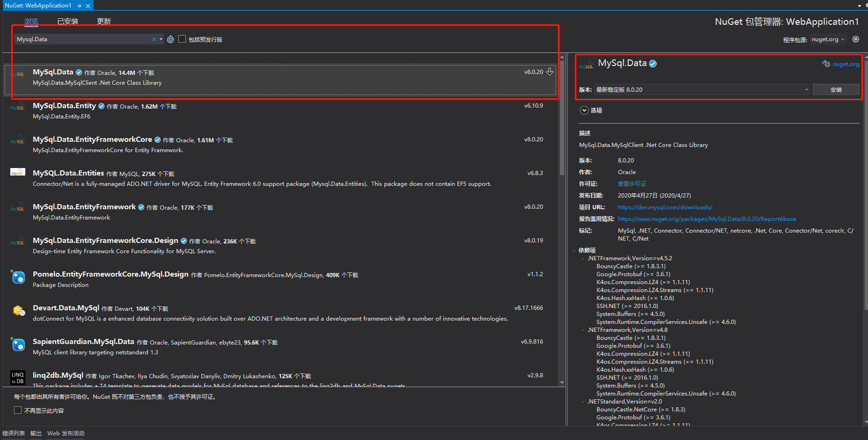
Task: Check the 不再显示此内容 checkbox
Action: pos(18,410)
